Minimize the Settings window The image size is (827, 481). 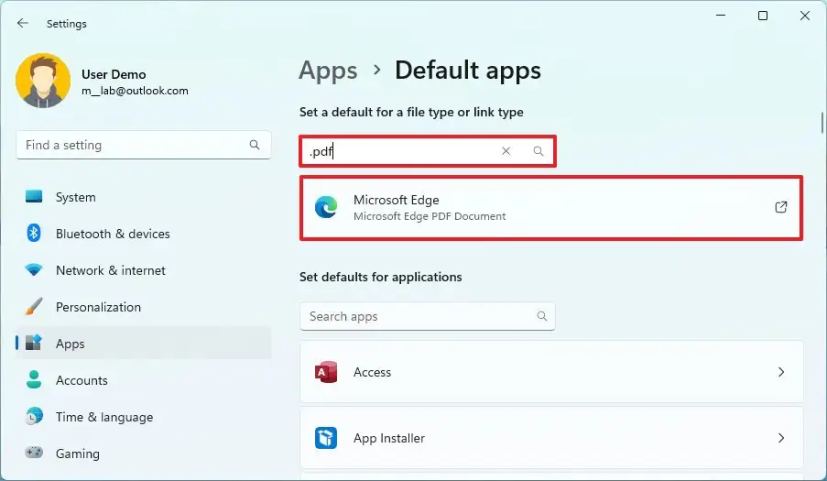tap(720, 15)
